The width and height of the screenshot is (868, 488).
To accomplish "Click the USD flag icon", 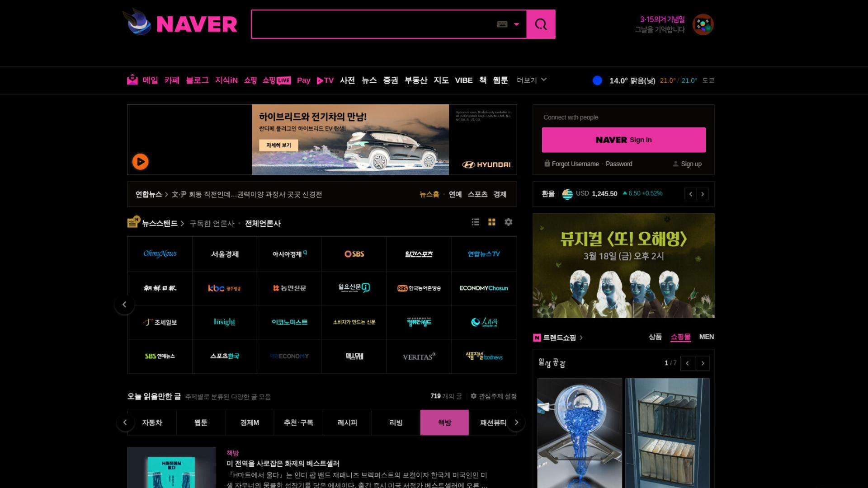I will point(567,194).
